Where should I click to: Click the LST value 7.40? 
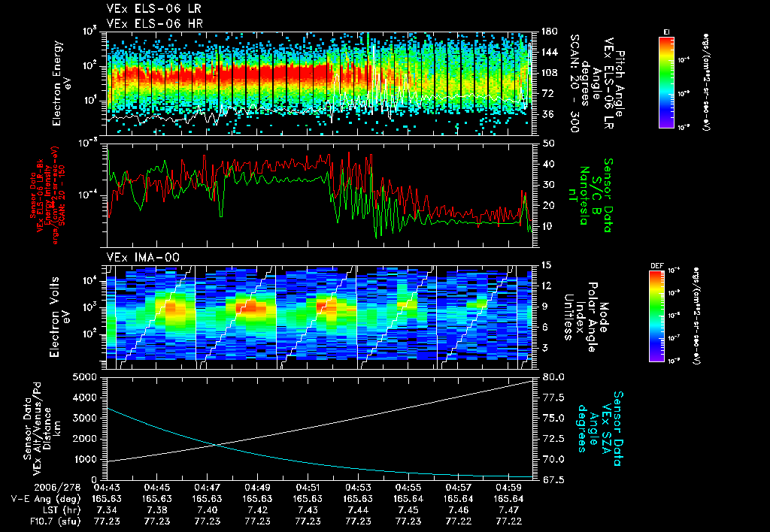(x=208, y=510)
